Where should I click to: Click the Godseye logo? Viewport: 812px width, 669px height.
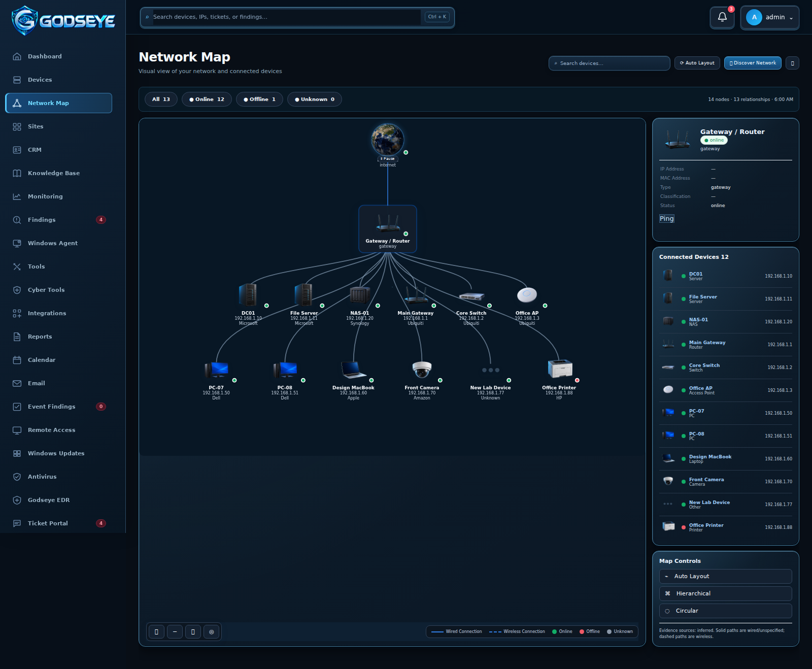(x=63, y=20)
